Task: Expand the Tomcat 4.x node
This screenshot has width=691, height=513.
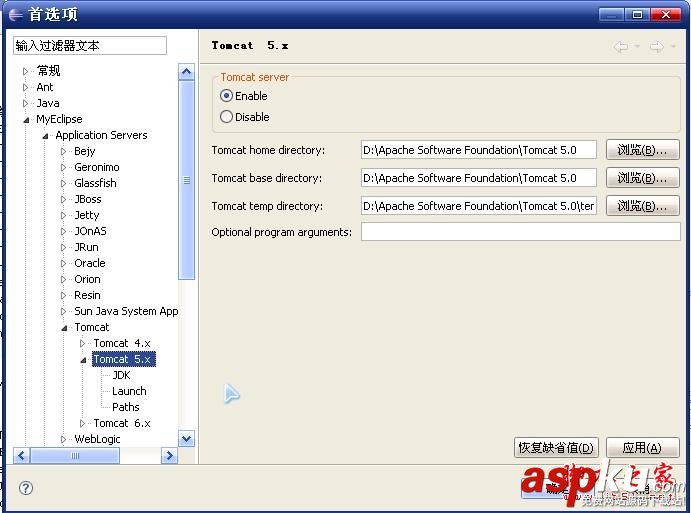Action: pos(82,343)
